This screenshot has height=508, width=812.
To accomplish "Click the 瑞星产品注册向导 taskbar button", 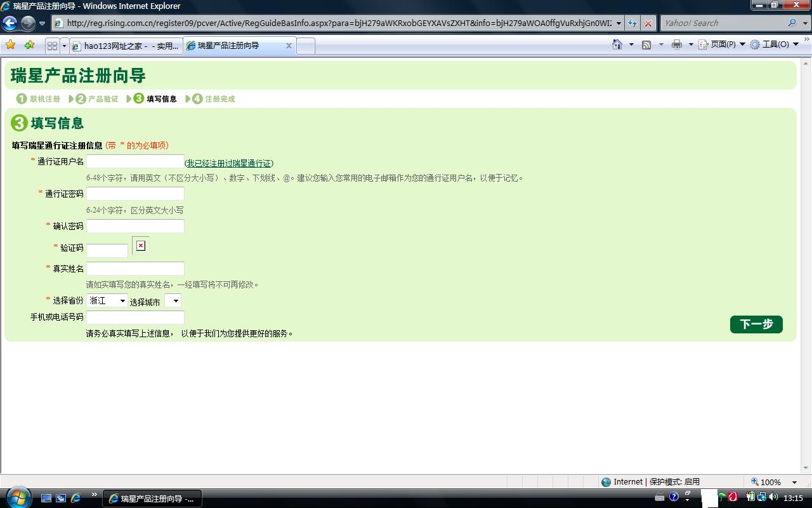I will tap(152, 498).
